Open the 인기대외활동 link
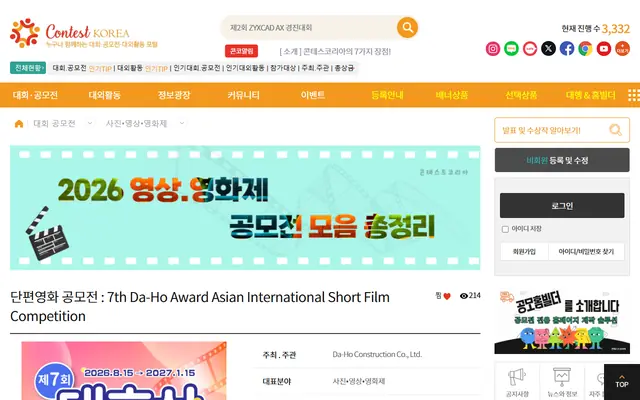This screenshot has width=640, height=400. (x=245, y=68)
